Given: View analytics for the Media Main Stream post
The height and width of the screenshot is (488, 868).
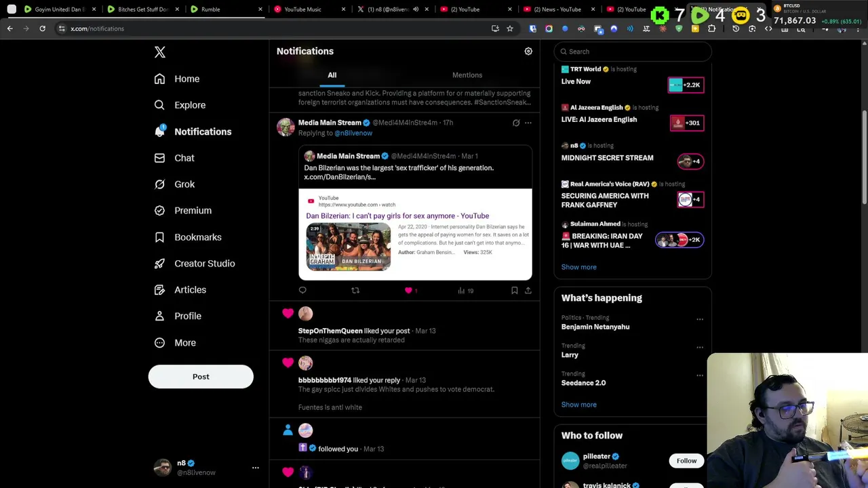Looking at the screenshot, I should [465, 290].
